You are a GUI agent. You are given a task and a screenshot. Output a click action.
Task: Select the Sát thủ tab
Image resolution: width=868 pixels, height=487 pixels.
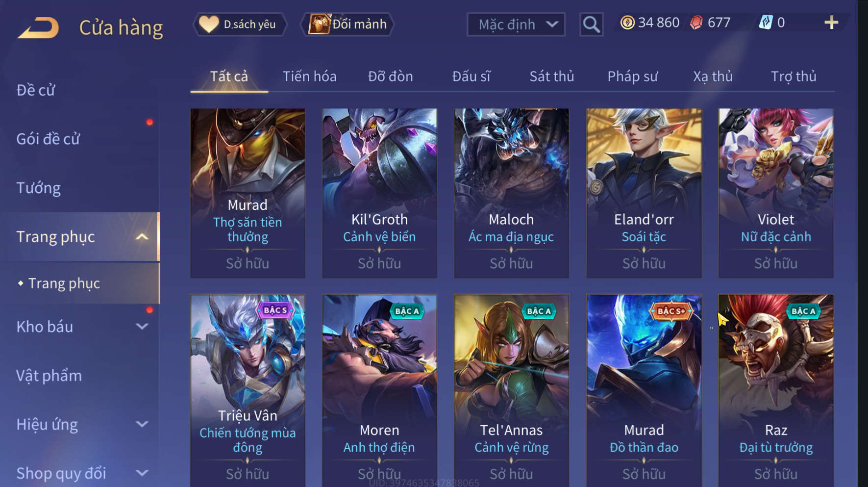tap(551, 77)
